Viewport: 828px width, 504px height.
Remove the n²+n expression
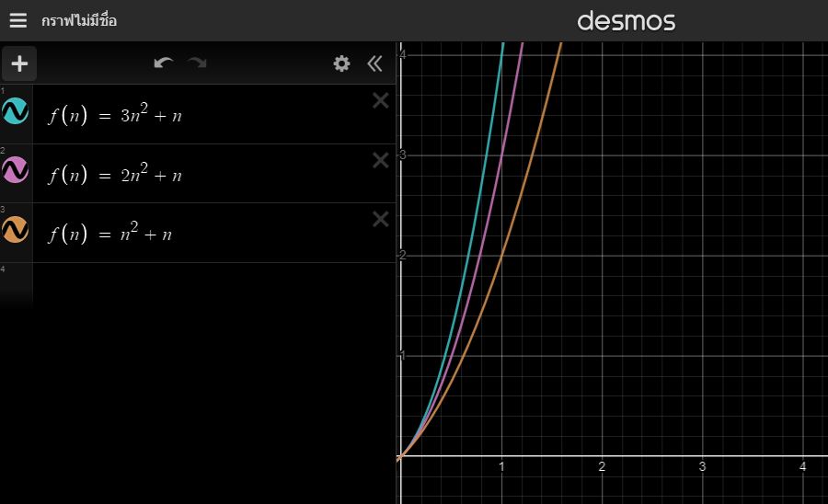pos(380,219)
